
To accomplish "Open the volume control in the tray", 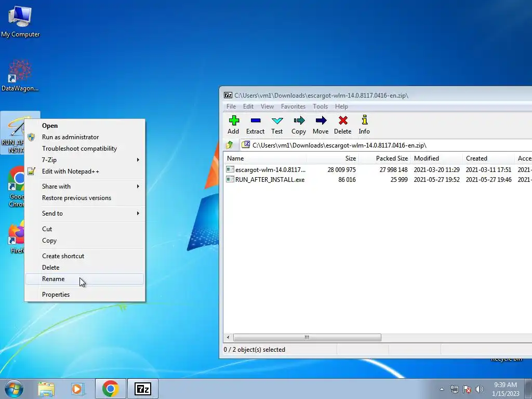I will click(480, 389).
